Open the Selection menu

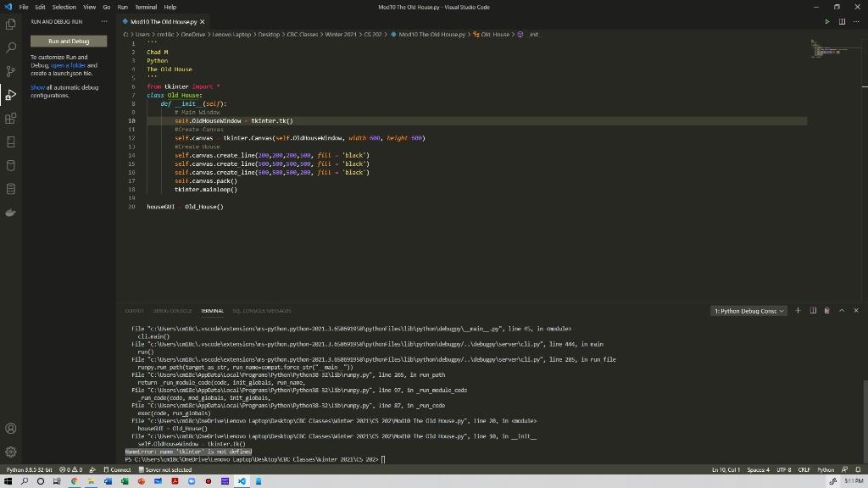(64, 7)
